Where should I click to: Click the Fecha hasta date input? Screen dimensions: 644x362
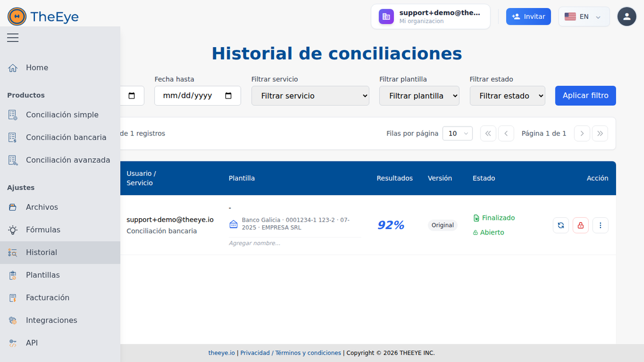pos(197,95)
